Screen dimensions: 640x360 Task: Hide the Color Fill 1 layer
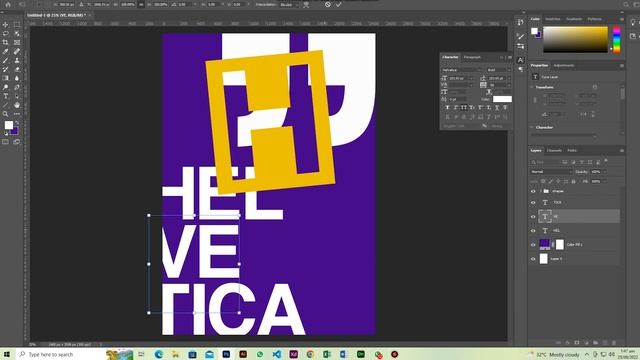533,245
